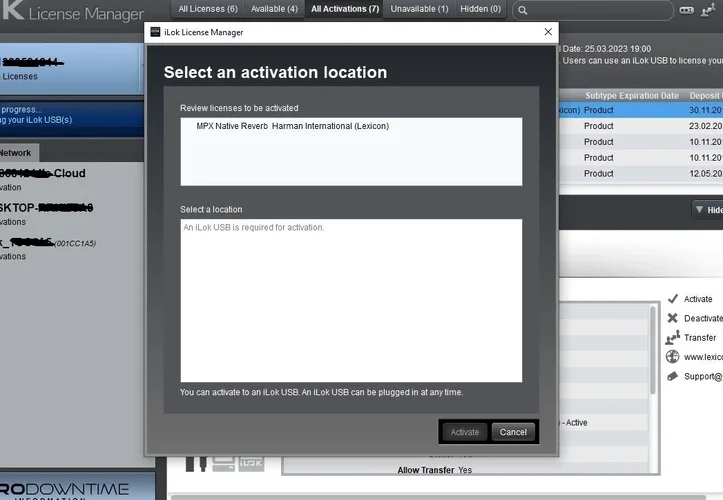Click the Support@ tag icon
Image resolution: width=723 pixels, height=500 pixels.
coord(673,376)
